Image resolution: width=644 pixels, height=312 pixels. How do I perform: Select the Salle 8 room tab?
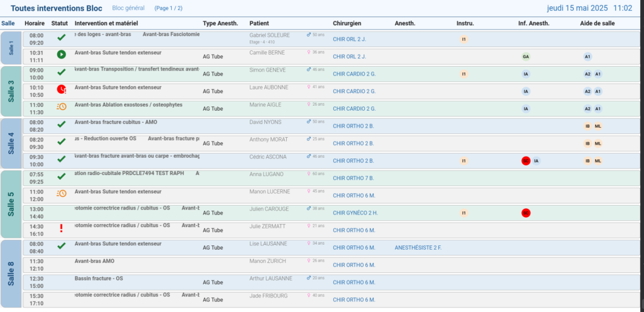tap(11, 273)
